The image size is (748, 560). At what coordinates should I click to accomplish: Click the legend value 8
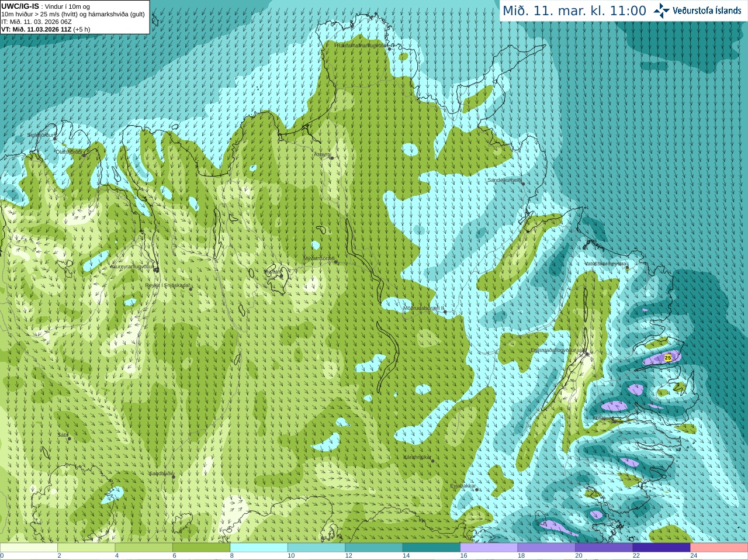[232, 556]
